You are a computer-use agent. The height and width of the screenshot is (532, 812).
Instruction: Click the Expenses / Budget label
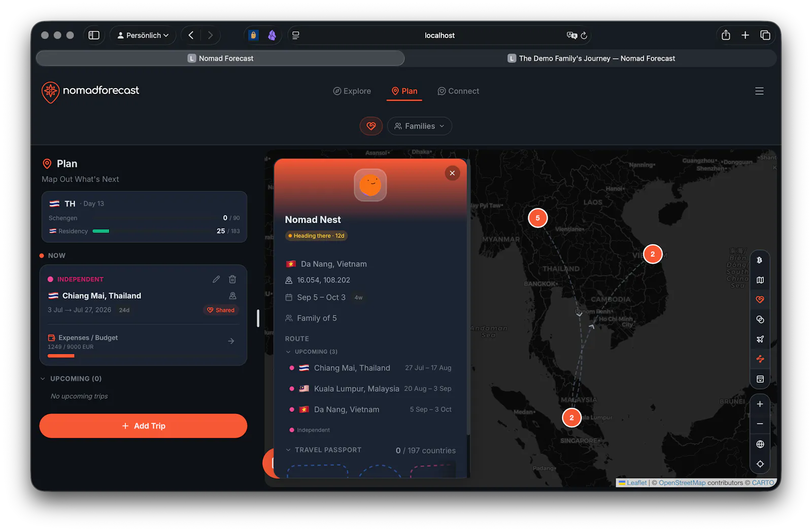[88, 338]
